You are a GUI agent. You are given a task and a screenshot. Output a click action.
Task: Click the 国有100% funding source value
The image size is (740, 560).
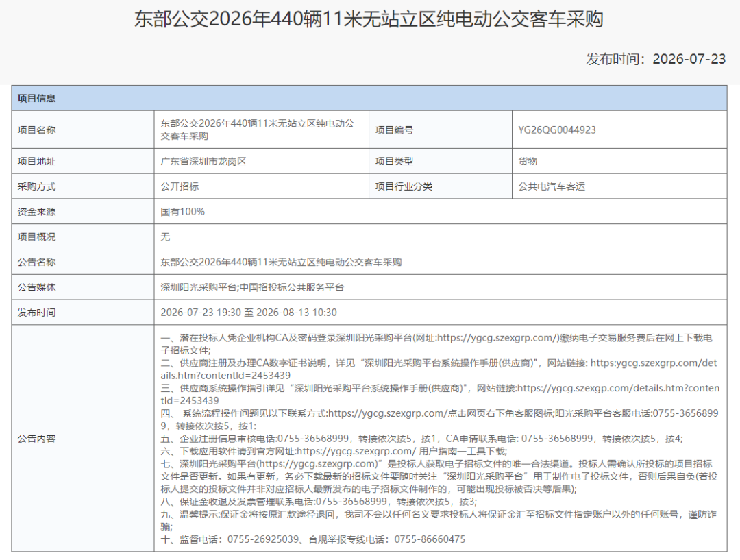183,212
